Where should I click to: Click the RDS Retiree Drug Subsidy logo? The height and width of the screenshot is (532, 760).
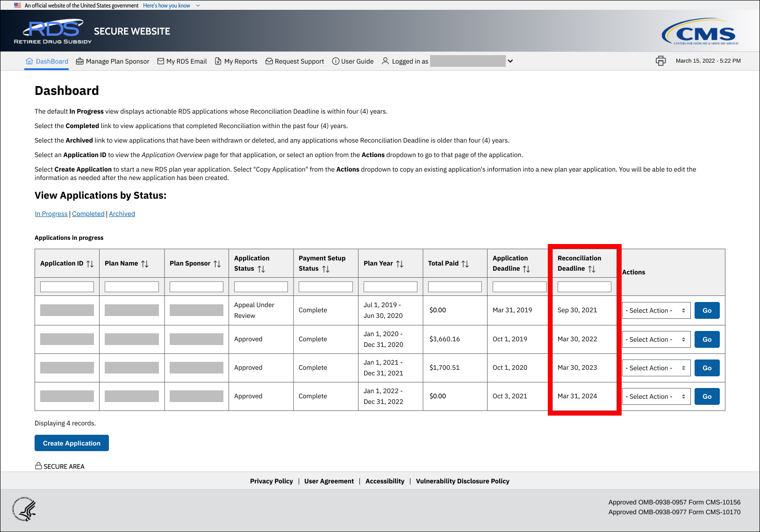(x=53, y=31)
